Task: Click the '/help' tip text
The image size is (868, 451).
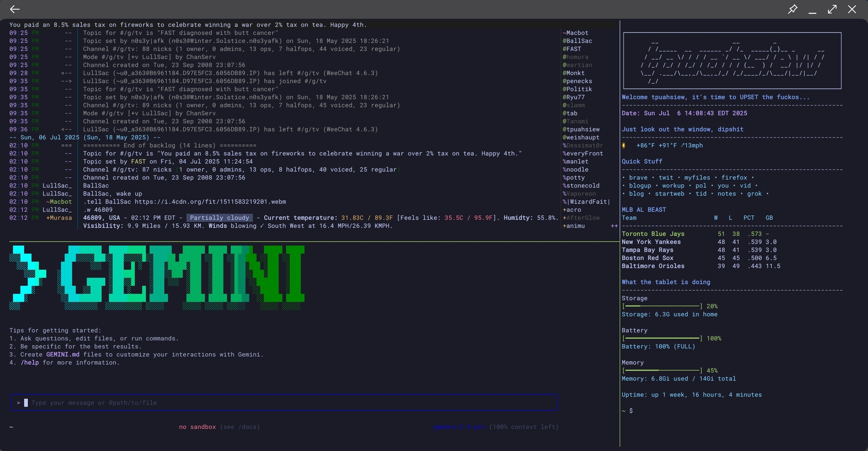Action: [30, 363]
